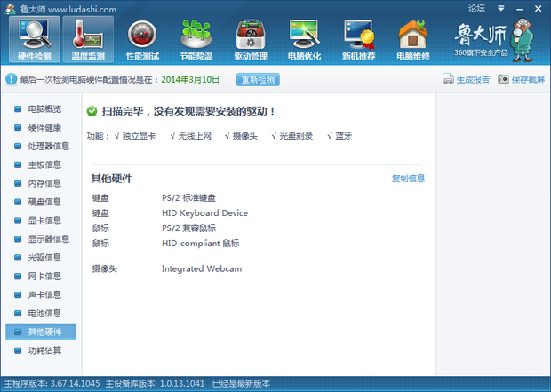
Task: Open 新机推荐 new PC recommendation icon
Action: click(x=359, y=39)
